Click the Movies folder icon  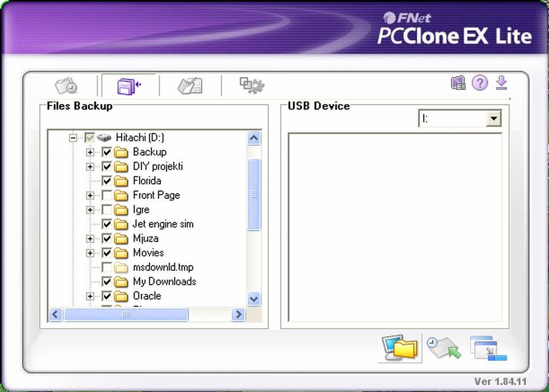click(121, 253)
